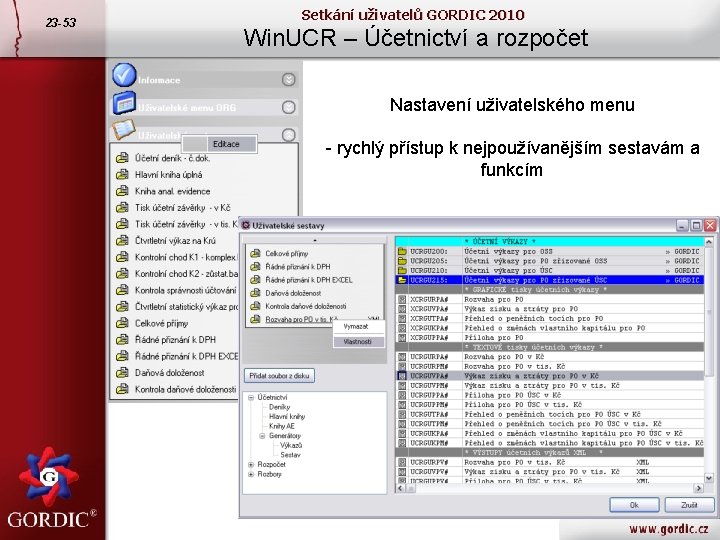Select Hlavní knihy tree item

[287, 416]
